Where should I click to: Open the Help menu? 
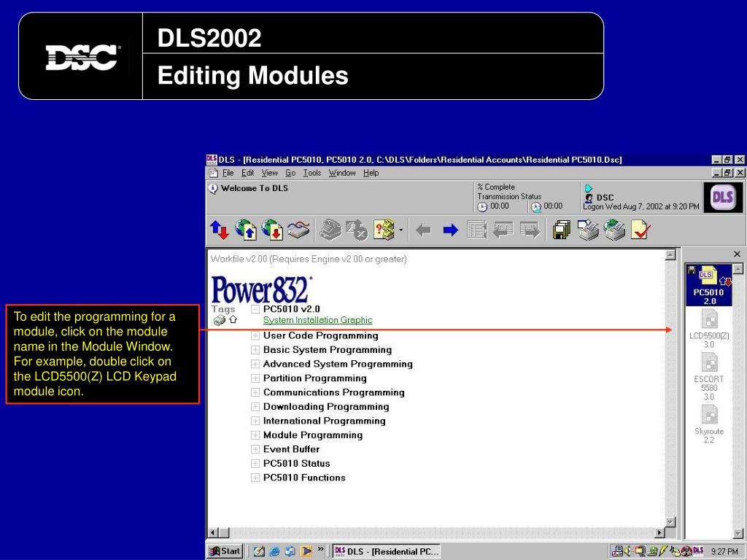click(x=371, y=173)
